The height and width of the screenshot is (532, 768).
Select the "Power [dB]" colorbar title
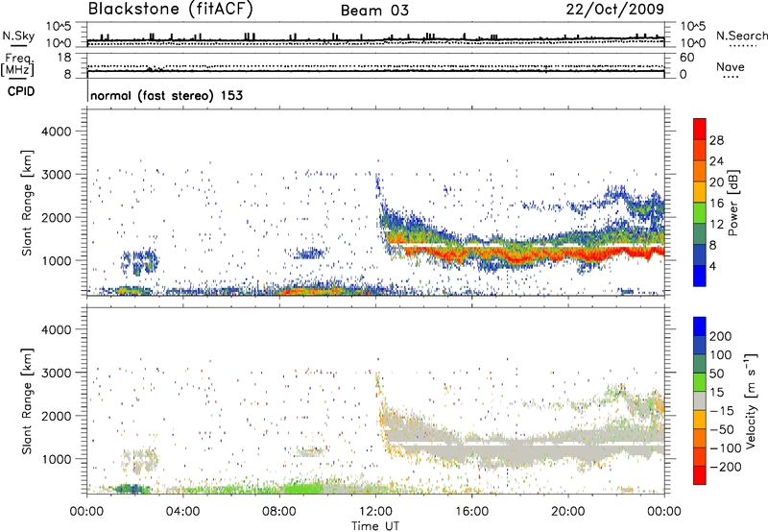[x=733, y=203]
